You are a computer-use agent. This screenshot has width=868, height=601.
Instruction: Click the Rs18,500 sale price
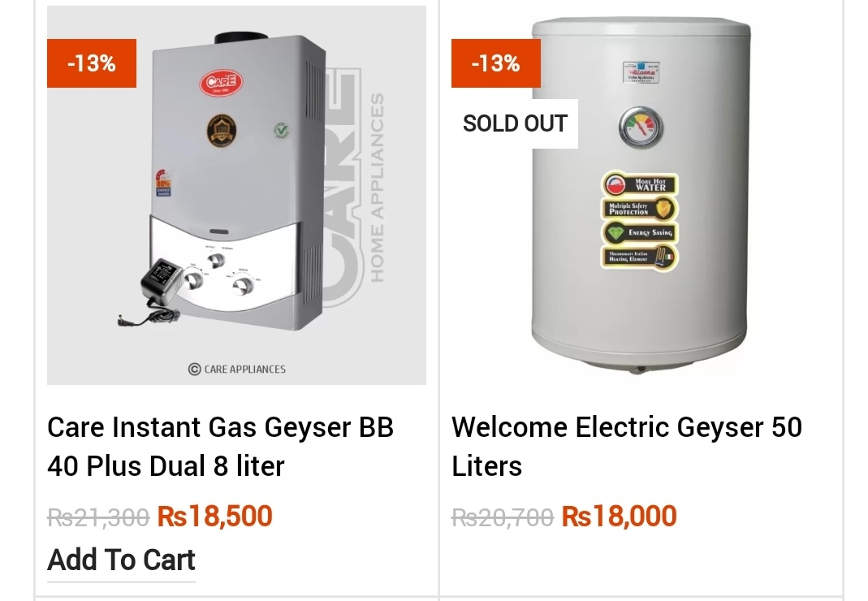click(x=215, y=516)
